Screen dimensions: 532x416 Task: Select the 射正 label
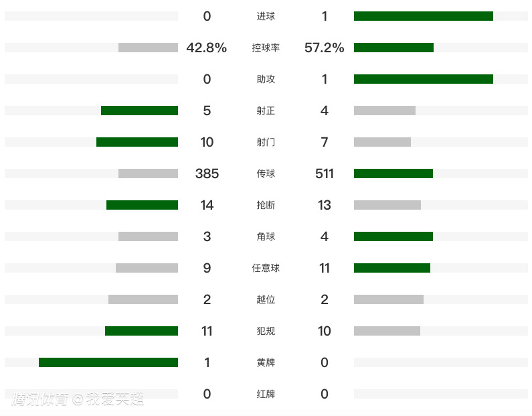coord(266,111)
